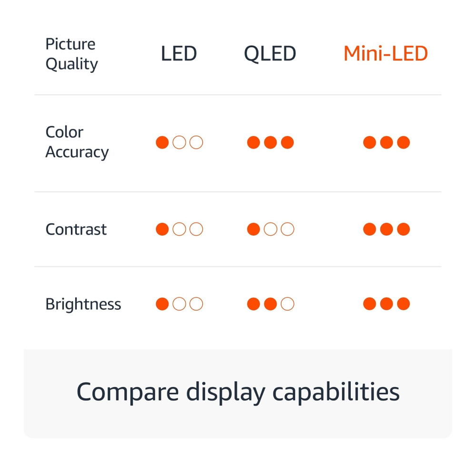This screenshot has width=476, height=476.
Task: Click the LED Color Accuracy rating dots
Action: pyautogui.click(x=179, y=142)
